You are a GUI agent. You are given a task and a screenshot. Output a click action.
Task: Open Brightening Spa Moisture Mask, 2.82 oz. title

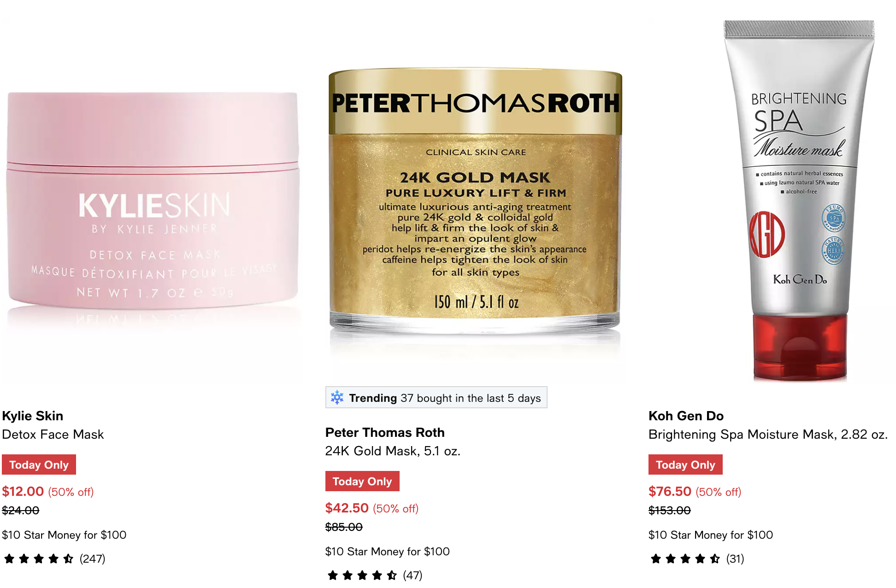768,435
